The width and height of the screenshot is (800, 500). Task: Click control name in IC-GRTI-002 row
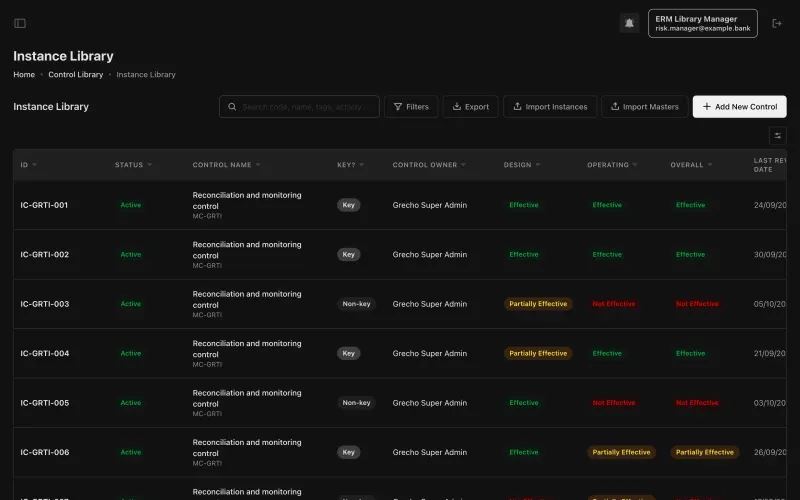[247, 250]
